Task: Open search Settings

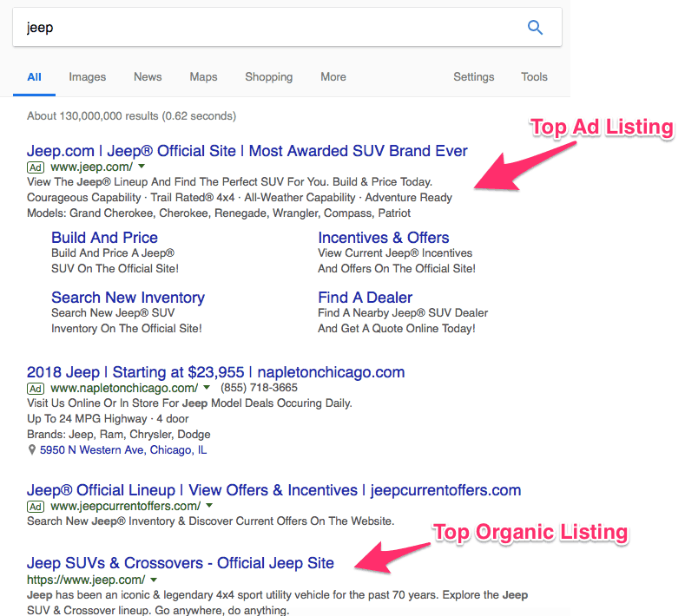Action: tap(473, 77)
